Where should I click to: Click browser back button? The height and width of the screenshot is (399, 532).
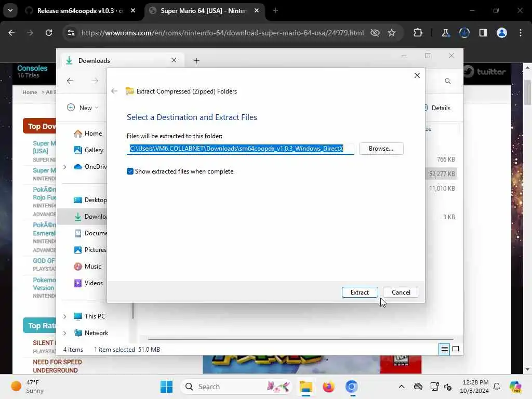pyautogui.click(x=11, y=33)
